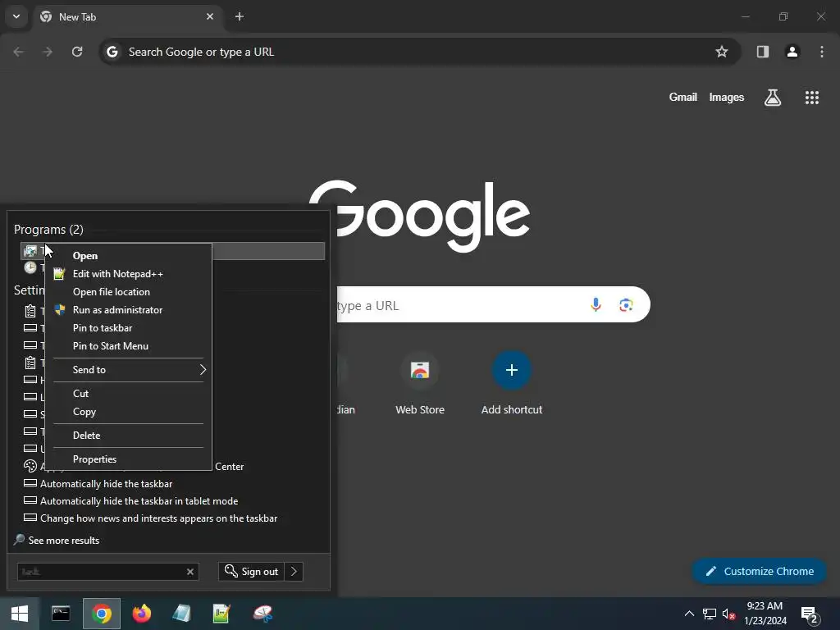Choose Open file location entry

coord(112,292)
